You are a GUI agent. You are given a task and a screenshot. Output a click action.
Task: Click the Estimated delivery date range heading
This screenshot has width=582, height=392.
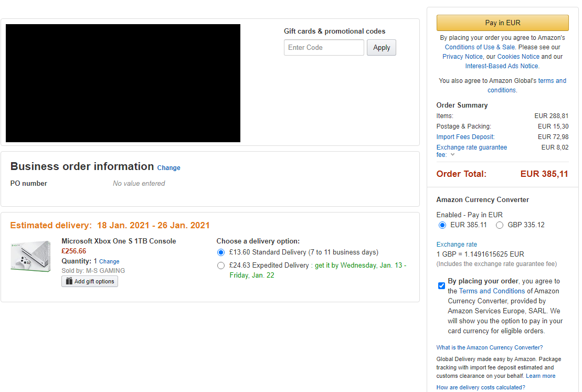pyautogui.click(x=110, y=225)
